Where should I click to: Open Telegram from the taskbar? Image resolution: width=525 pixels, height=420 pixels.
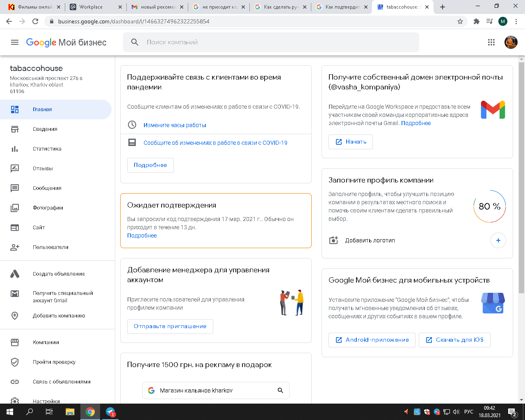pyautogui.click(x=110, y=412)
